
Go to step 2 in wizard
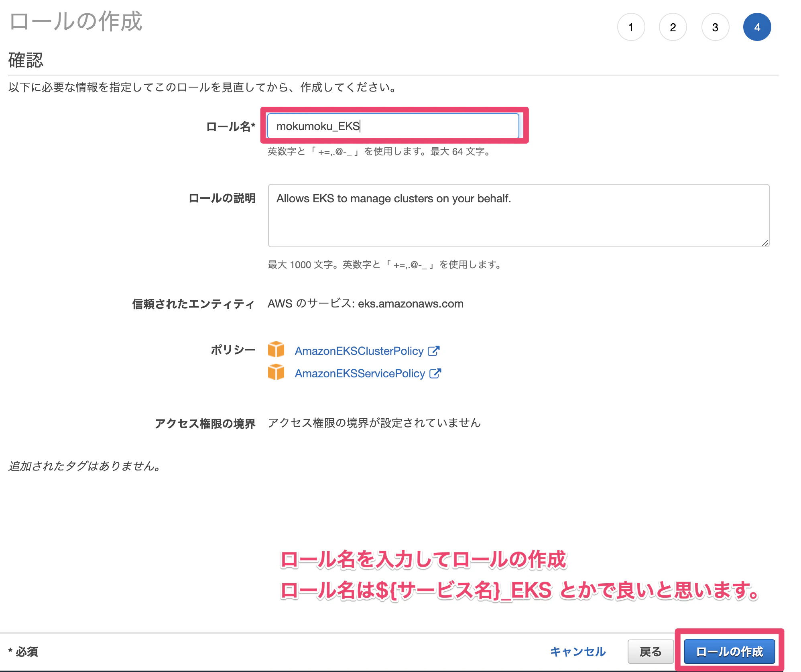click(673, 27)
